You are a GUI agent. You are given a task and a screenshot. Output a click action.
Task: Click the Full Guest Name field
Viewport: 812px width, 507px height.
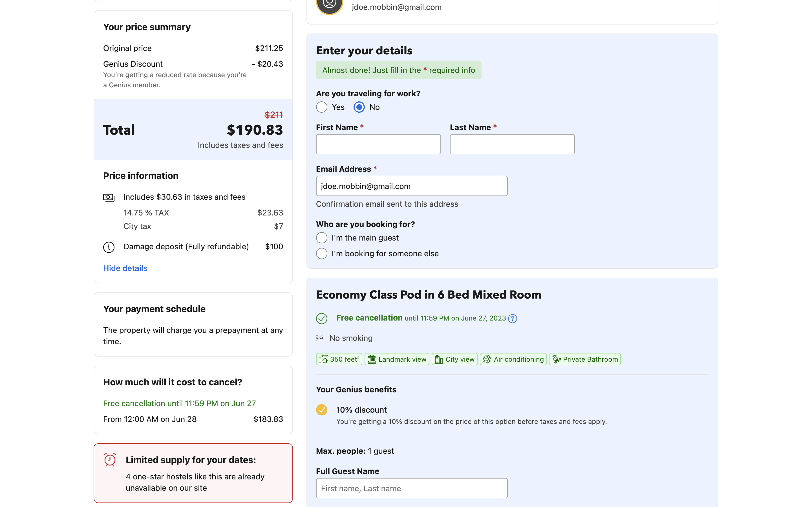411,488
